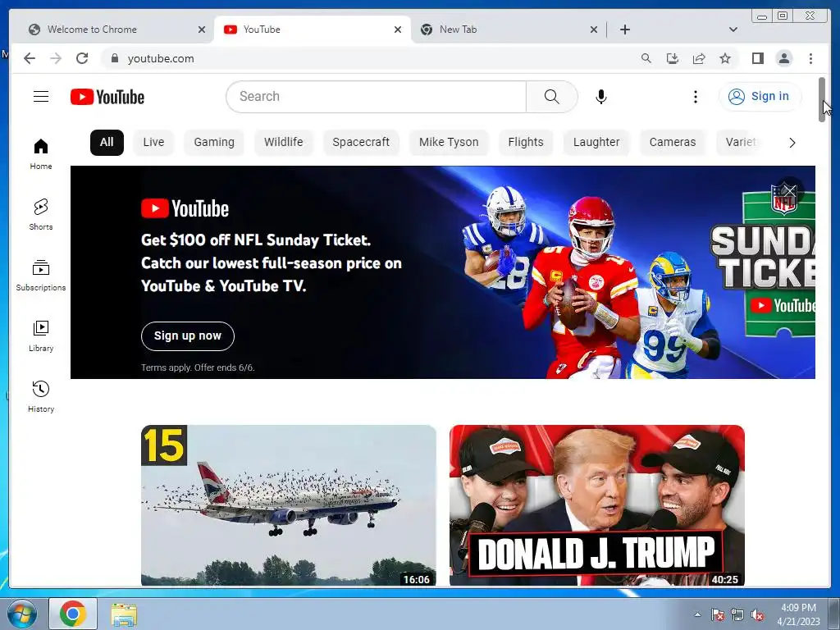840x630 pixels.
Task: Go to Home in YouTube sidebar
Action: [x=41, y=154]
